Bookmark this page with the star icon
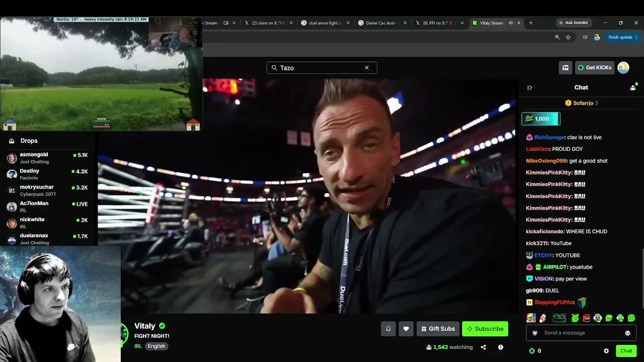This screenshot has width=644, height=362. (x=568, y=37)
